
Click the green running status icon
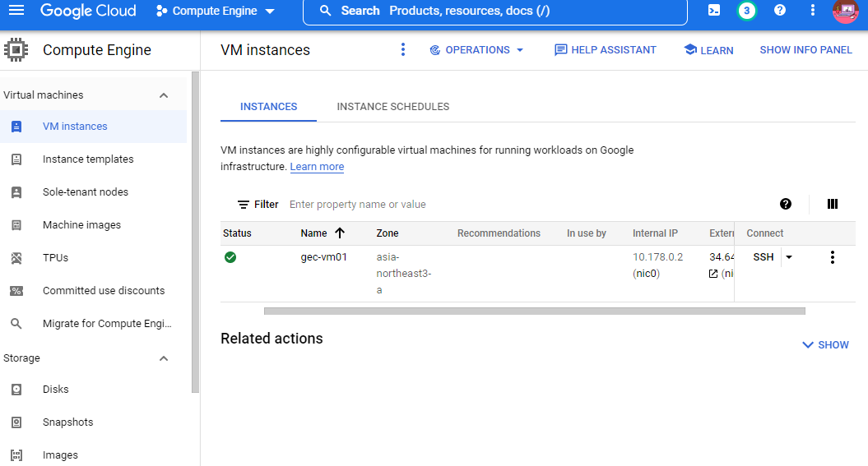click(230, 257)
